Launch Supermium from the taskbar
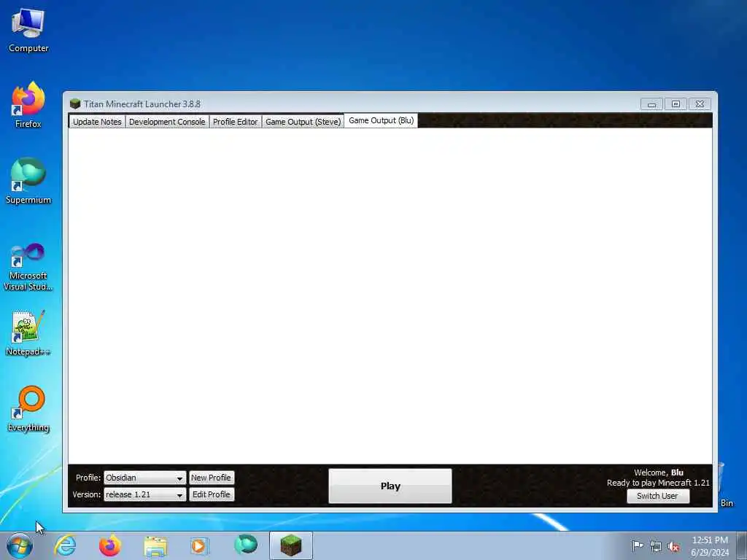This screenshot has width=747, height=560. click(x=246, y=545)
